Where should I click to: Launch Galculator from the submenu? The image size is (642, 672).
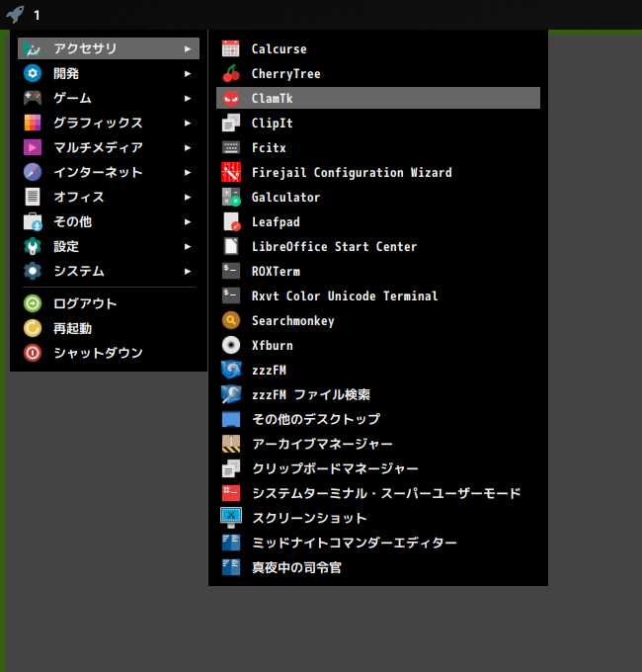point(378,197)
